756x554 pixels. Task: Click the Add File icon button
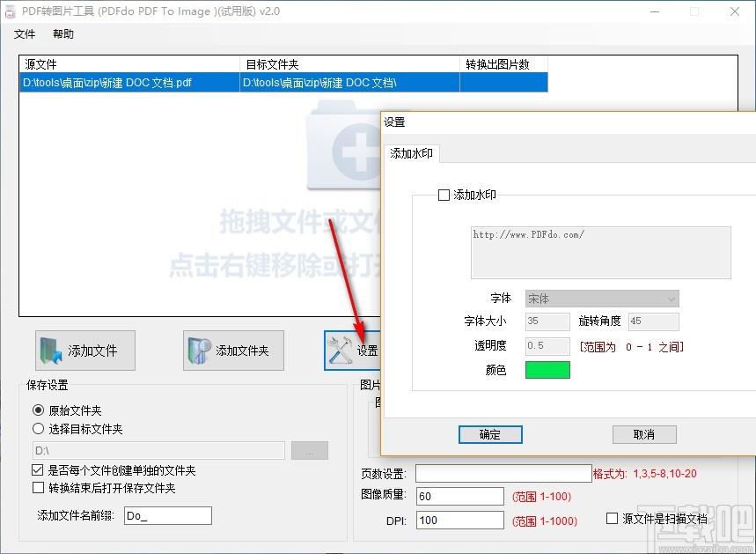tap(85, 351)
